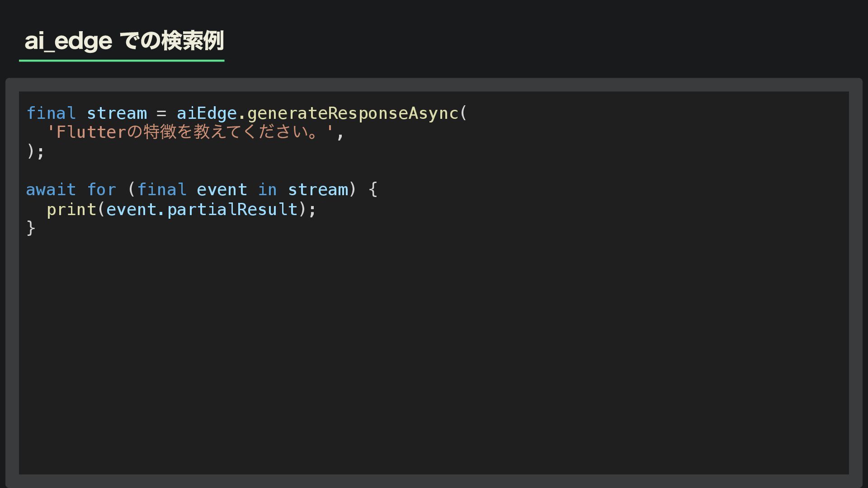Click the "in" keyword
Viewport: 868px width, 488px height.
pyautogui.click(x=267, y=189)
